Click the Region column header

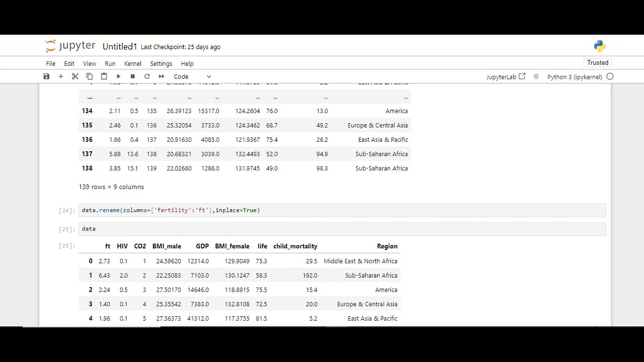click(x=387, y=246)
